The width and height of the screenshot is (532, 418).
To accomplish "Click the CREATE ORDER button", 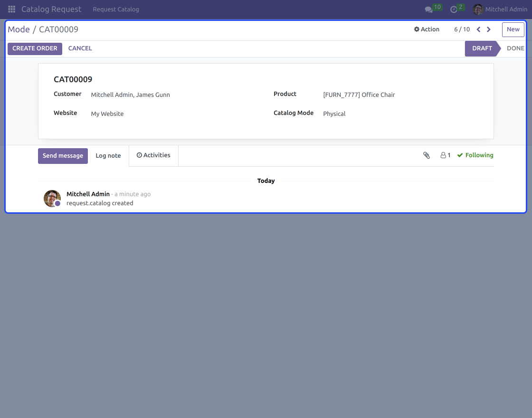I will point(35,48).
